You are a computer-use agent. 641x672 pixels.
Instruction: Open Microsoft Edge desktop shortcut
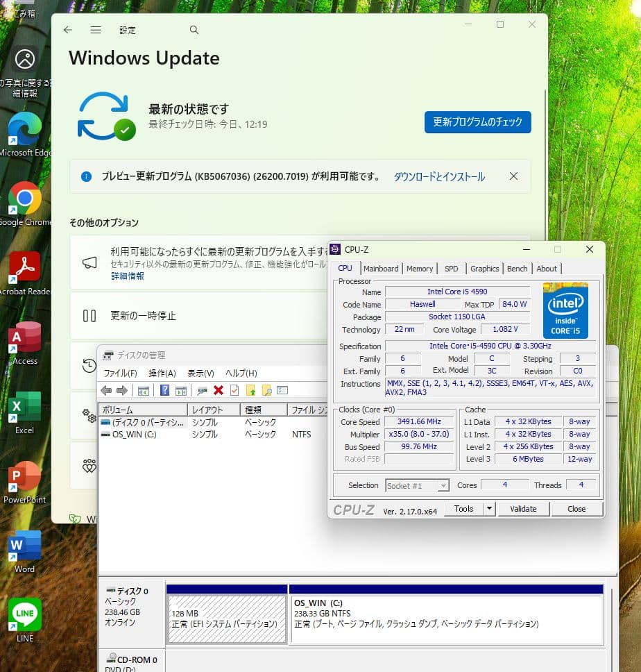[x=25, y=135]
